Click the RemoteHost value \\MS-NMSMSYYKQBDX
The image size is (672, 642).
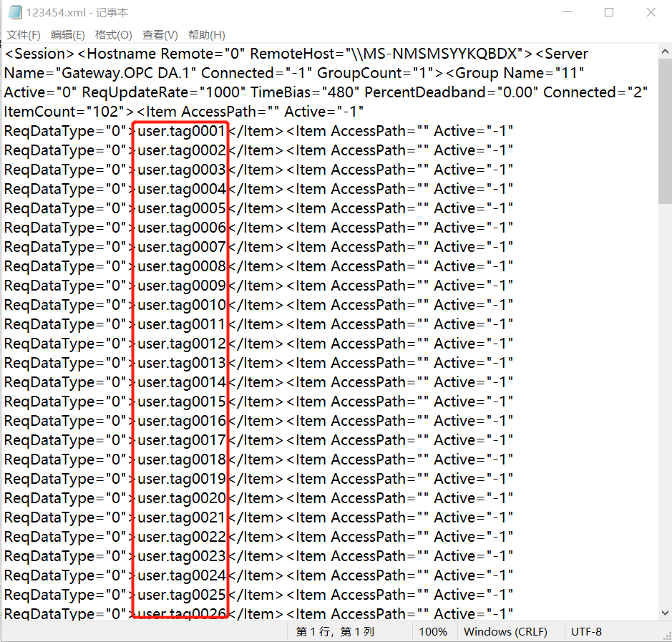click(434, 54)
